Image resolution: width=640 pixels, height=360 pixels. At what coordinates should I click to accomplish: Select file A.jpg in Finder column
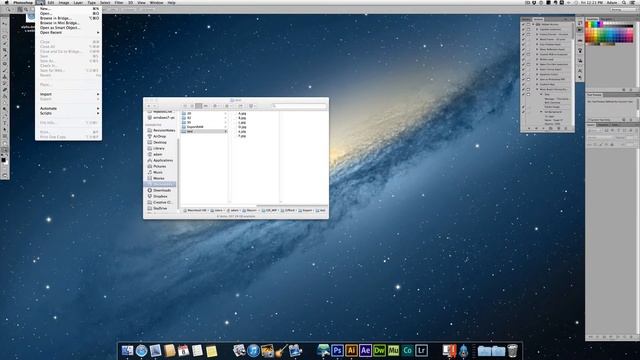click(x=242, y=113)
